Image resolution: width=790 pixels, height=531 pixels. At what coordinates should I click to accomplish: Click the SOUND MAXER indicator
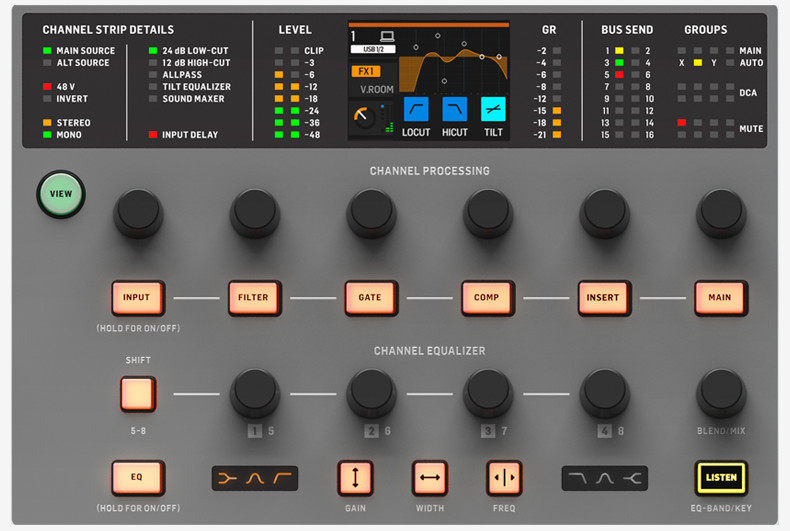click(153, 99)
